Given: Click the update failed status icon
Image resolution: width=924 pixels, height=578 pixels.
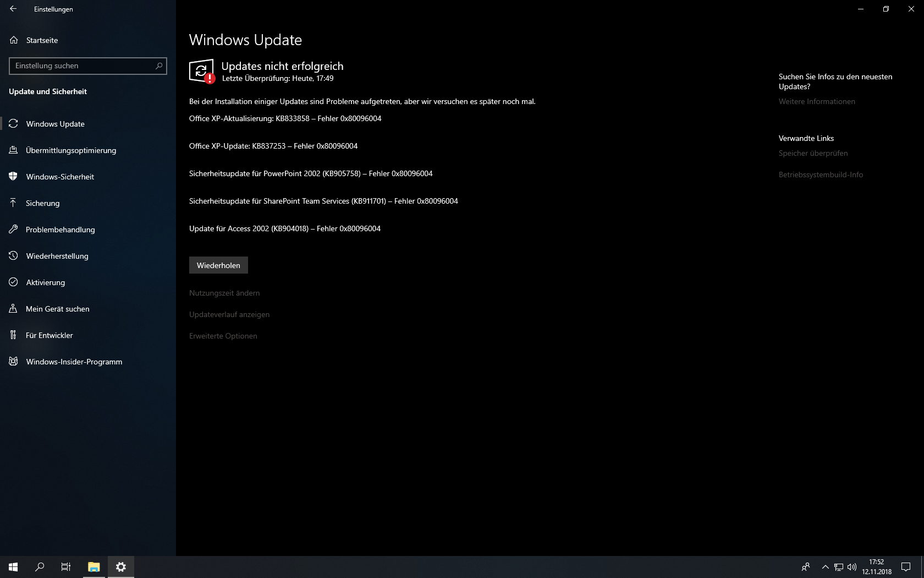Looking at the screenshot, I should (202, 72).
